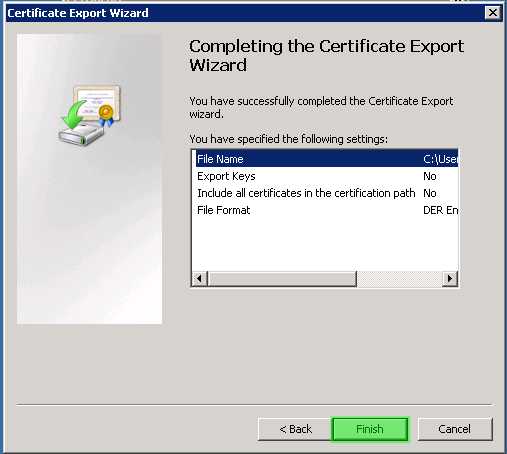Click the scrollbar track right of the thumb
This screenshot has height=454, width=507.
click(400, 278)
